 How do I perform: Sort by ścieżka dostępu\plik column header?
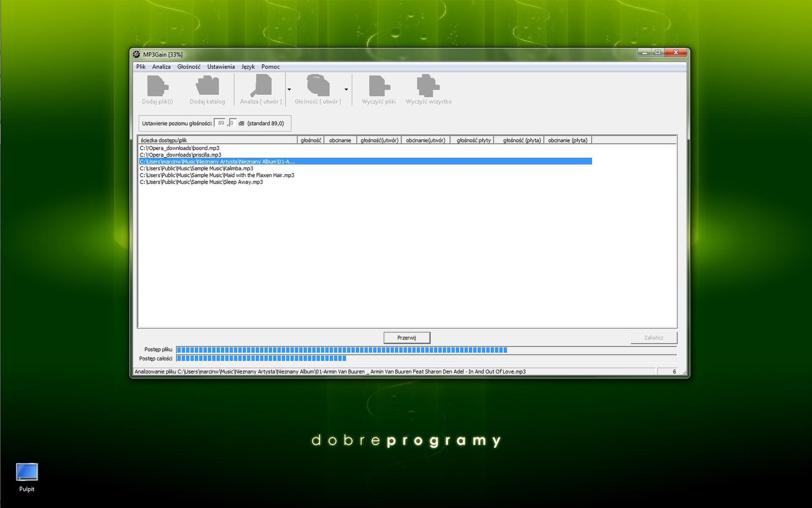(x=217, y=140)
